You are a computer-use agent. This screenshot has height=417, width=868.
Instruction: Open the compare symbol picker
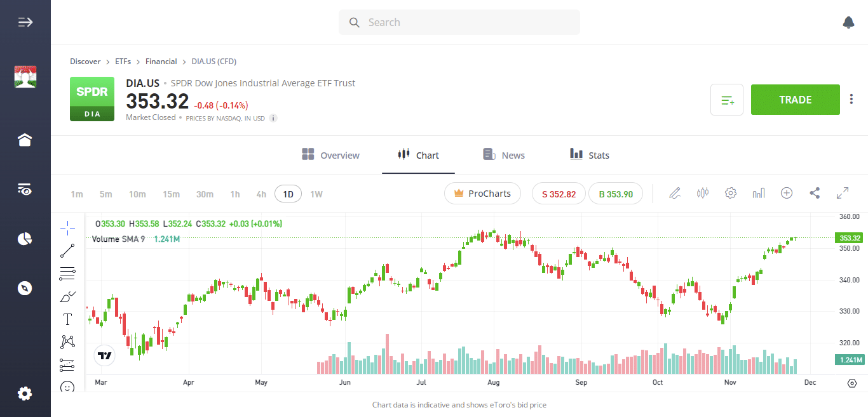[x=787, y=193]
